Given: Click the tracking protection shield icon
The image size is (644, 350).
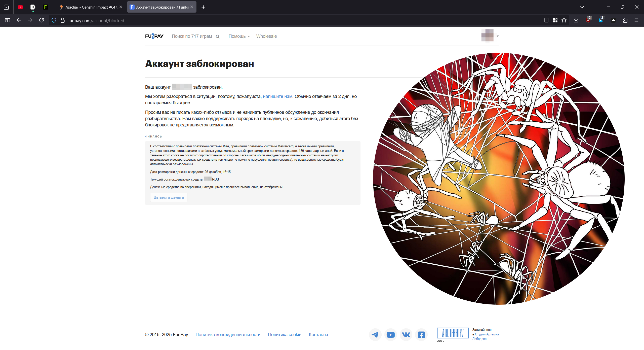Looking at the screenshot, I should coord(54,20).
